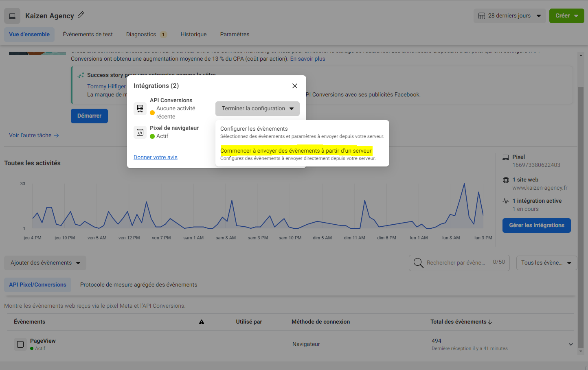
Task: Open the Historique tab
Action: tap(193, 35)
